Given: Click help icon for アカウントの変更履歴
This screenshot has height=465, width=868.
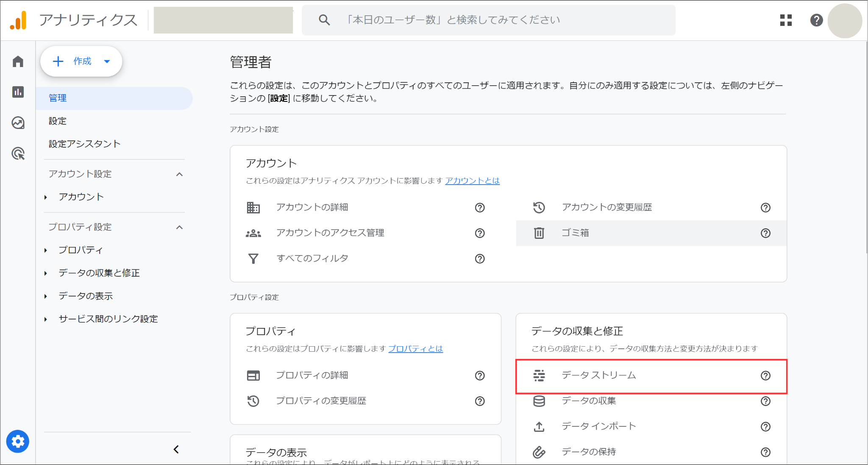Looking at the screenshot, I should 765,207.
